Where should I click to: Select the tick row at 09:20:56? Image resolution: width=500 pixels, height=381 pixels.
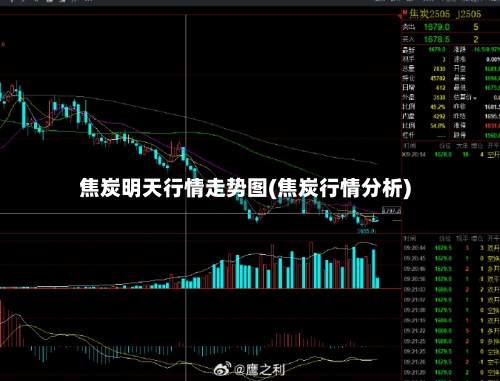[451, 279]
